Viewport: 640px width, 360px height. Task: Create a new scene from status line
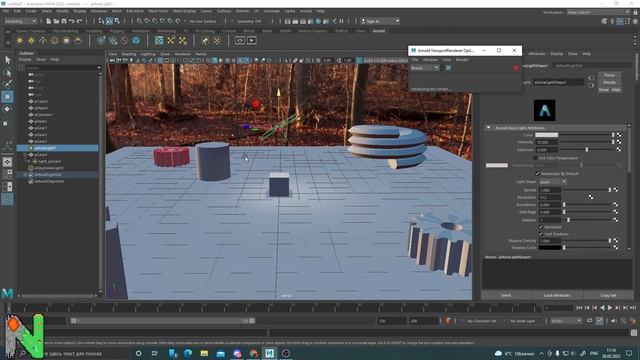pos(49,21)
